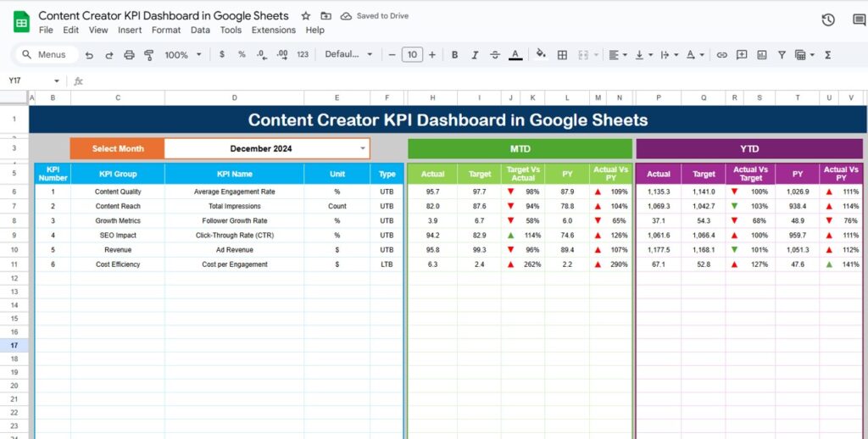Print the spreadsheet
The image size is (868, 439).
tap(129, 55)
